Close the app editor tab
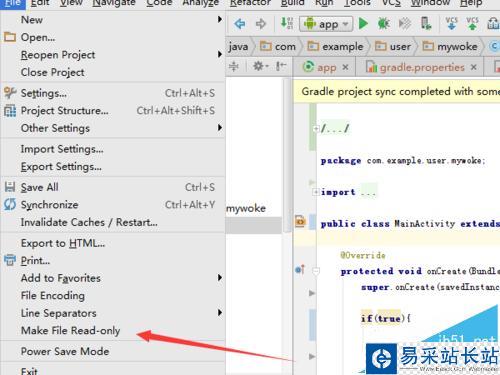The width and height of the screenshot is (500, 375). (x=345, y=67)
